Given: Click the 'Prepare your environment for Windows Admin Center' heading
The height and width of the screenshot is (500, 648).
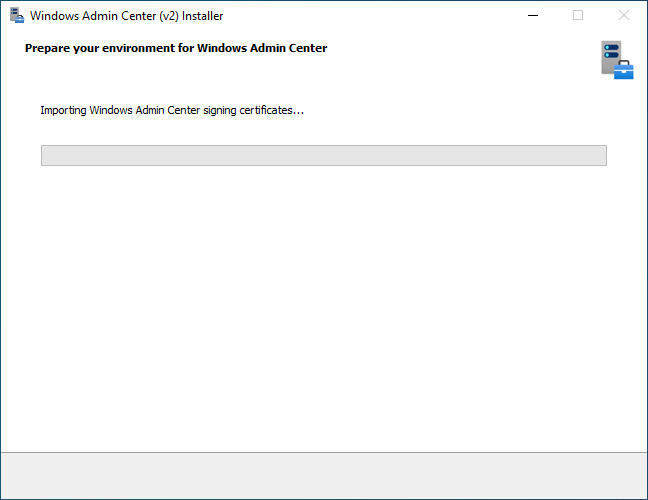Looking at the screenshot, I should [176, 48].
